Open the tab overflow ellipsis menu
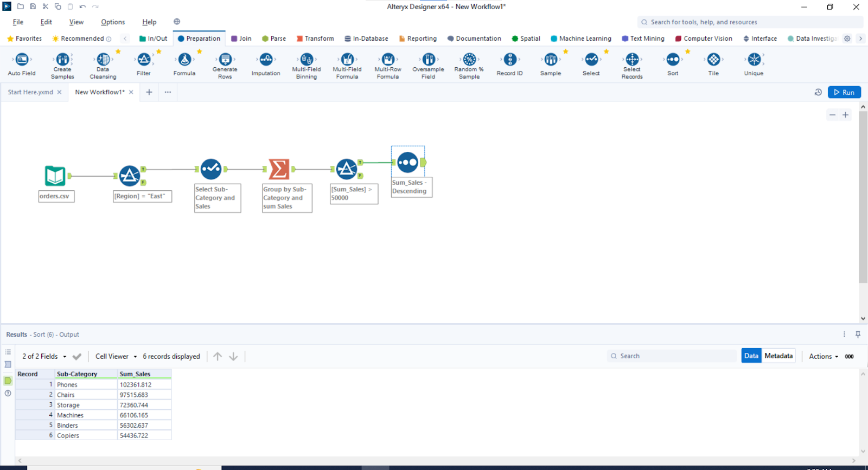Screen dimensions: 868x470 click(168, 92)
